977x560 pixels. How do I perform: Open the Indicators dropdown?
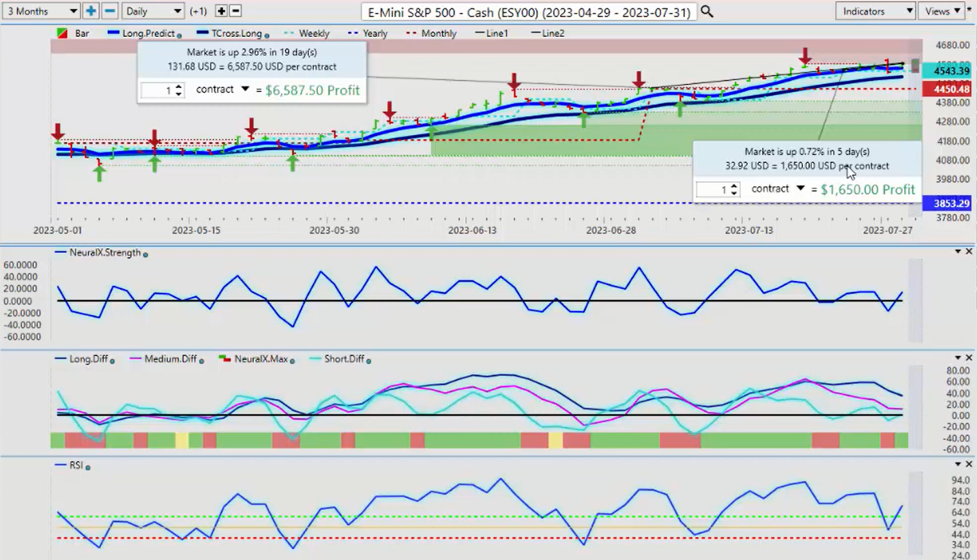[x=875, y=11]
